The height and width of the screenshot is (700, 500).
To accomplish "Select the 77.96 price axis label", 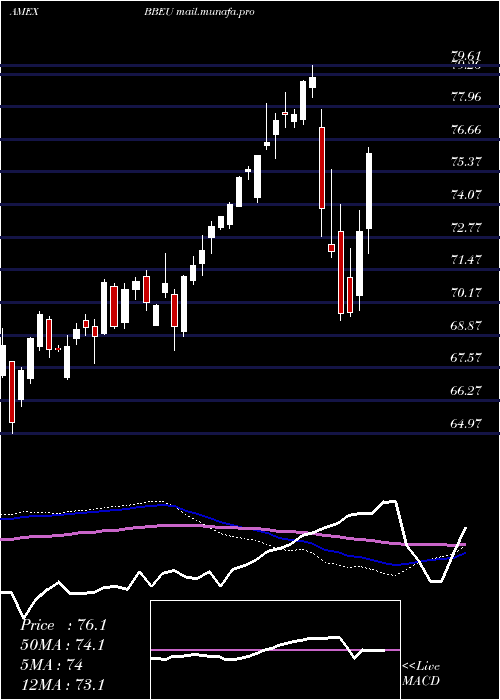I will click(467, 96).
